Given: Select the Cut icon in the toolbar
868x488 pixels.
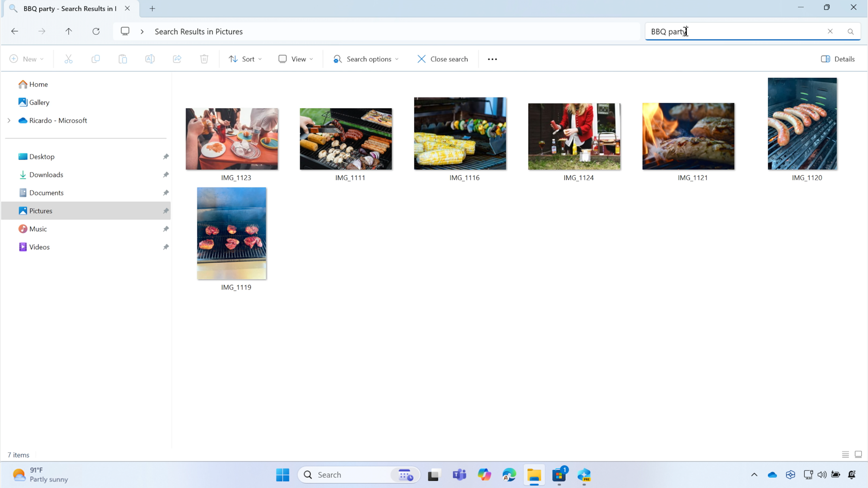Looking at the screenshot, I should [69, 59].
